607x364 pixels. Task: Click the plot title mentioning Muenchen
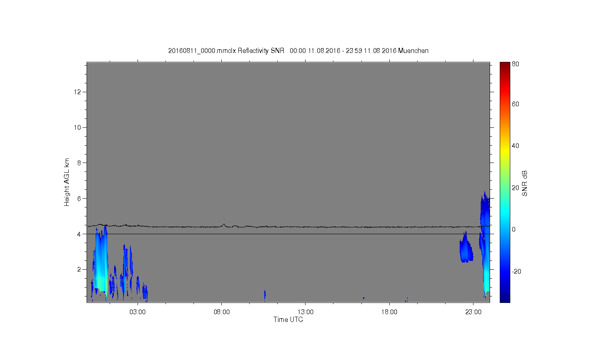click(298, 51)
